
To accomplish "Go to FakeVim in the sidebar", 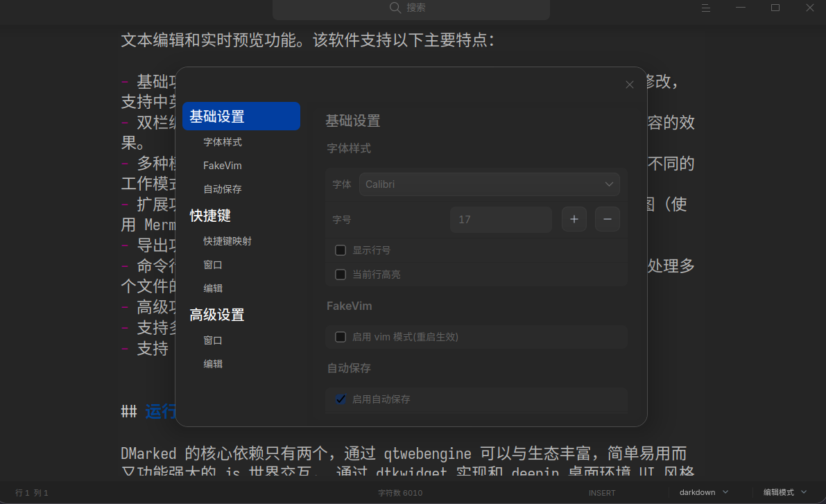I will coord(223,166).
